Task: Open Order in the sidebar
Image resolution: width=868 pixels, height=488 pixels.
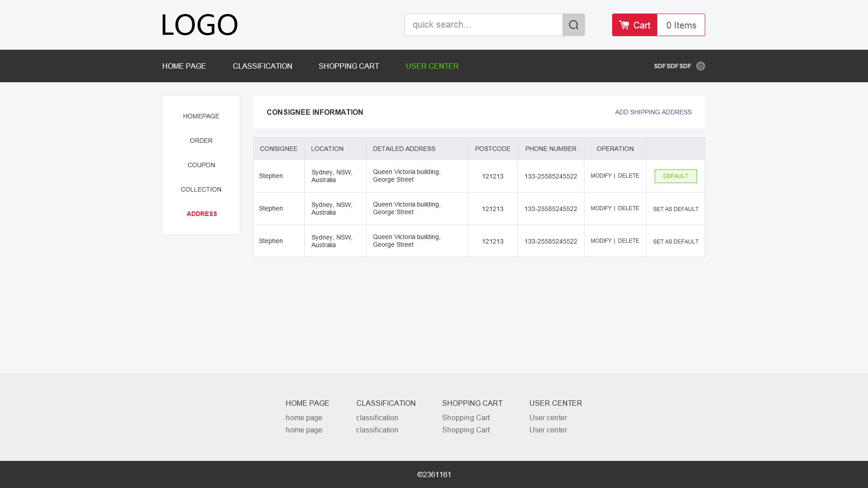Action: (201, 141)
